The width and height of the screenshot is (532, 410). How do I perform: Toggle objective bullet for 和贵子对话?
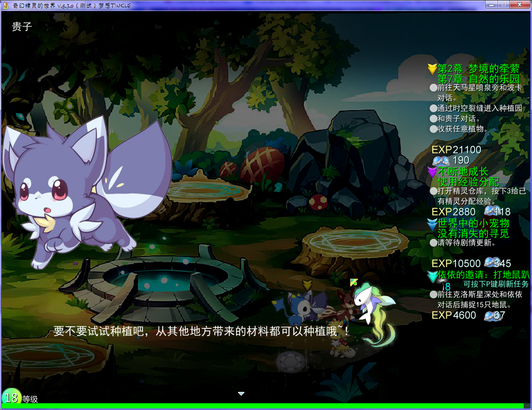[433, 118]
